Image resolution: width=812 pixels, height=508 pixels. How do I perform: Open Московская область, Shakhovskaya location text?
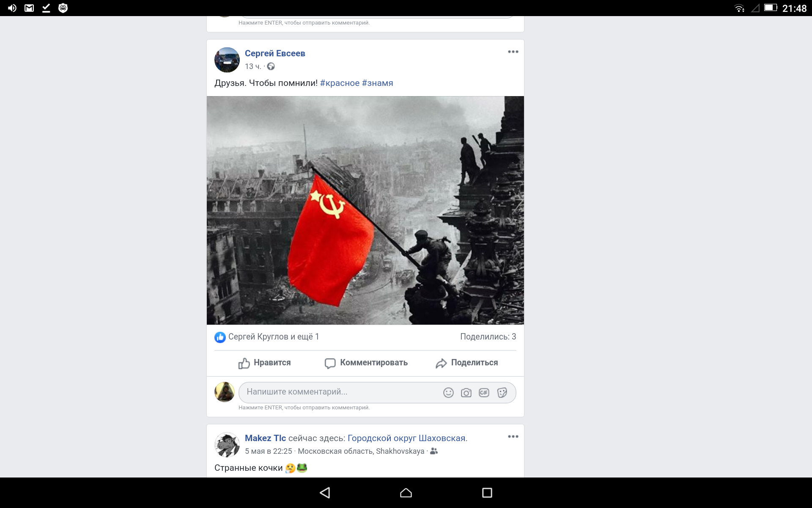click(361, 451)
